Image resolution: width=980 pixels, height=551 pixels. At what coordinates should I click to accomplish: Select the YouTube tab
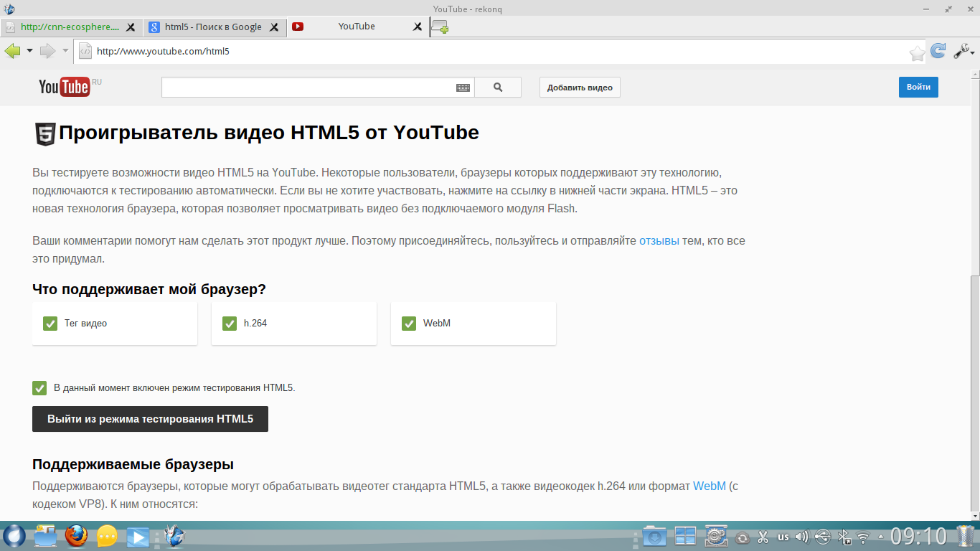pyautogui.click(x=357, y=27)
